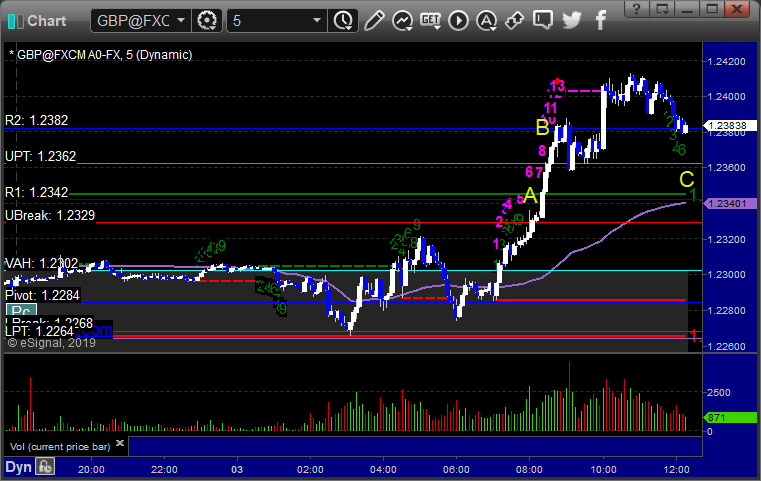Click the 1.24200 price axis label
The width and height of the screenshot is (761, 481).
[x=727, y=62]
